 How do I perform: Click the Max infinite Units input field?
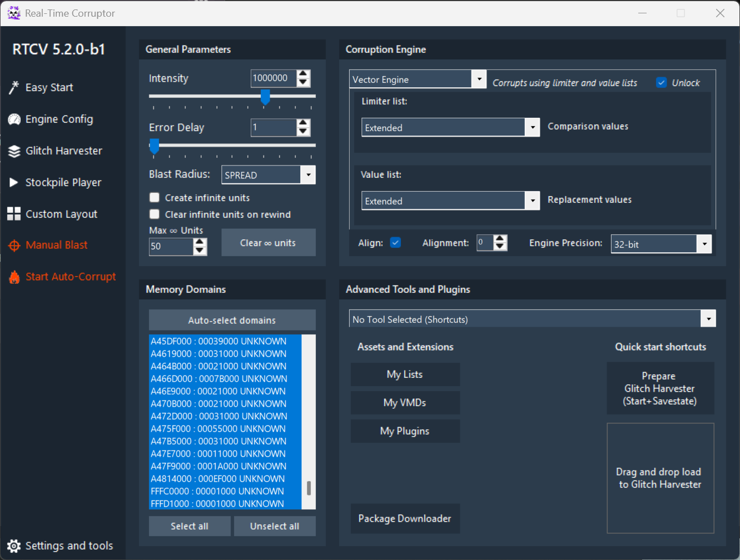[171, 246]
